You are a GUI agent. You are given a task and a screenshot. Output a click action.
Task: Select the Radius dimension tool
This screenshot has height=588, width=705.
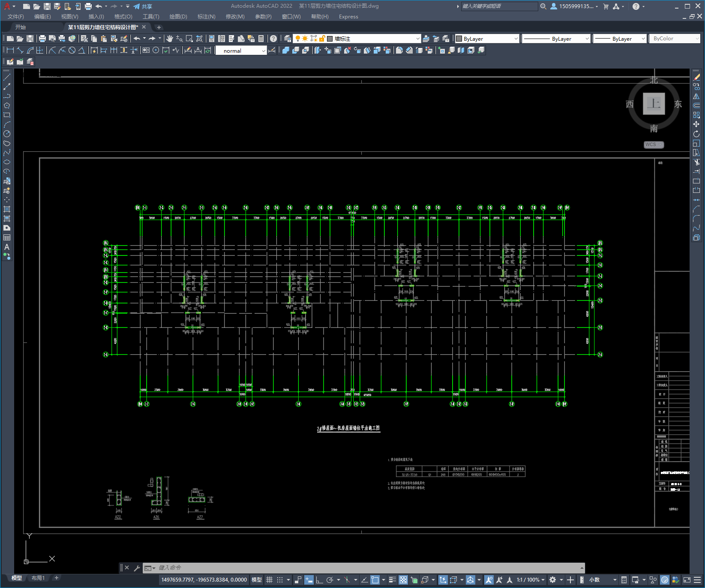coord(52,50)
